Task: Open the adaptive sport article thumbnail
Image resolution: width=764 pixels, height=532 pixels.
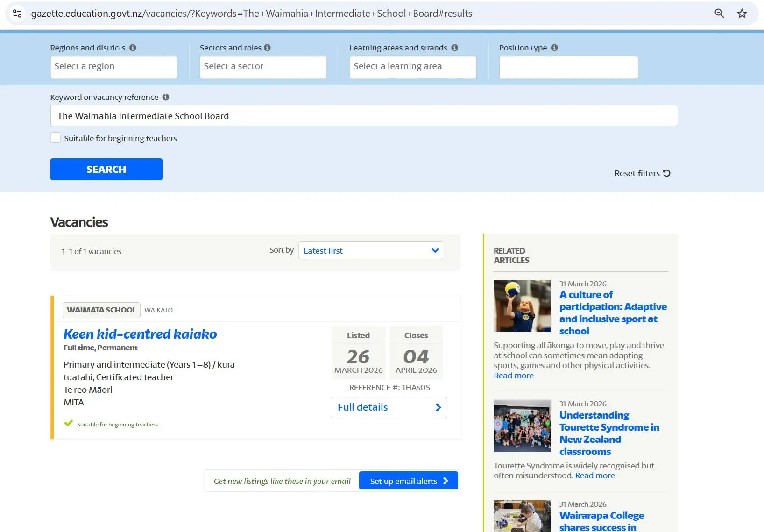Action: [522, 305]
